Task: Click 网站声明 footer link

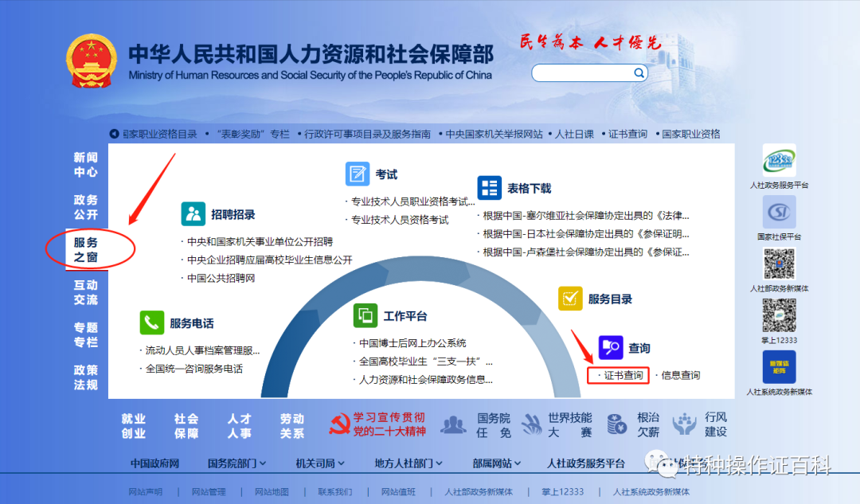Action: point(146,492)
